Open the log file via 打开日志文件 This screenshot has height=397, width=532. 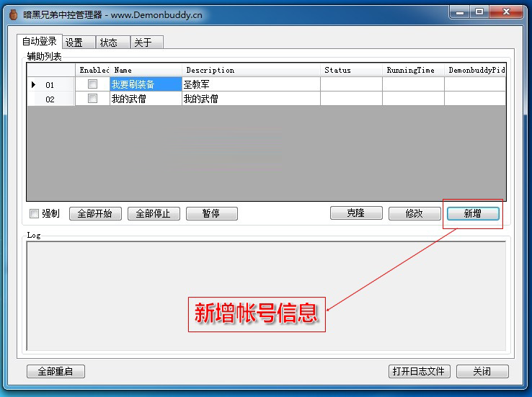pyautogui.click(x=419, y=371)
